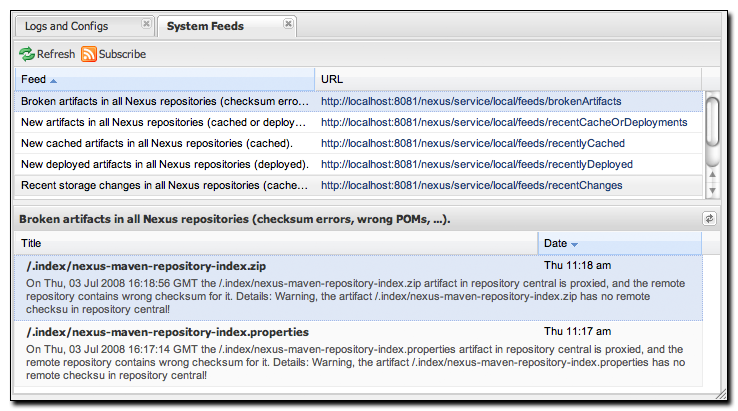This screenshot has height=411, width=738.
Task: Open the recentlyDeployed feed link
Action: point(476,164)
